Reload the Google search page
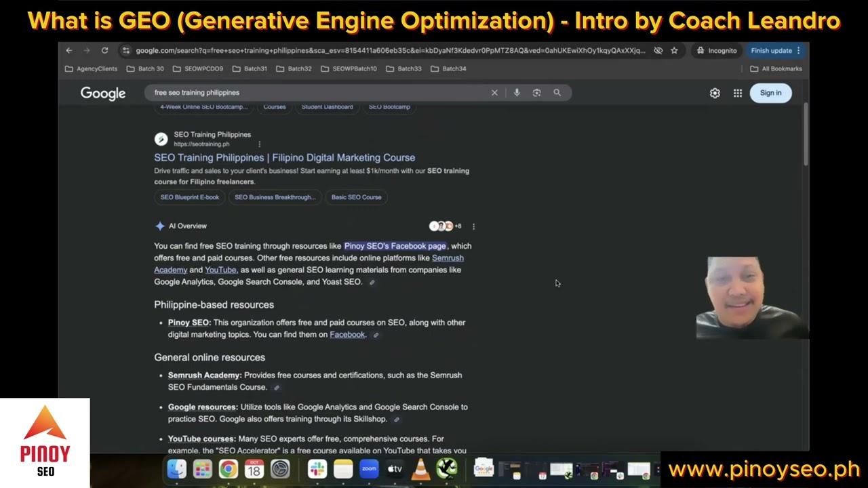The image size is (868, 488). (x=104, y=50)
